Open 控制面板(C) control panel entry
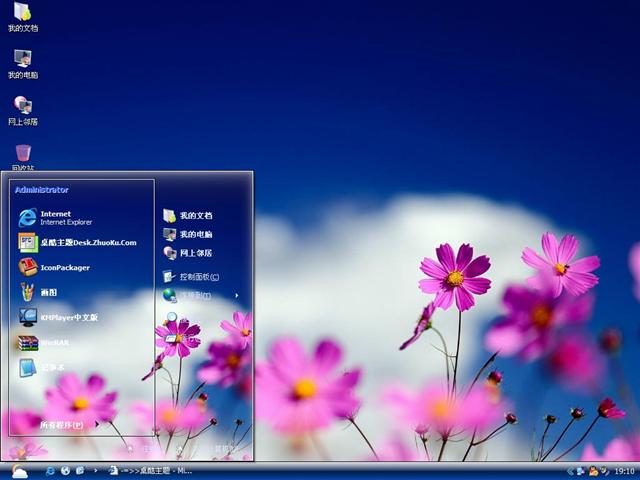Image resolution: width=640 pixels, height=480 pixels. tap(191, 277)
